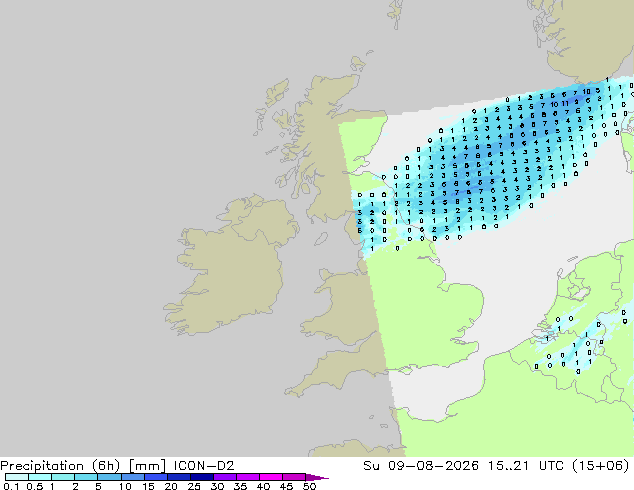The width and height of the screenshot is (634, 490).
Task: Click the '10' legend scale label
Action: (x=125, y=486)
